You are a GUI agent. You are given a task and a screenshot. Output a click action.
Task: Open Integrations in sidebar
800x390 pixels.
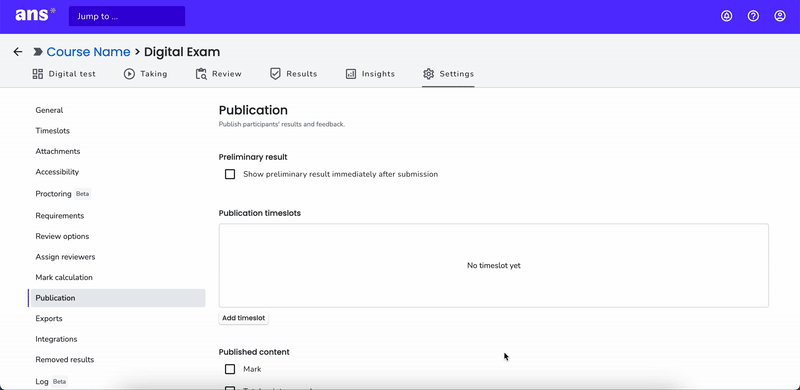coord(56,339)
